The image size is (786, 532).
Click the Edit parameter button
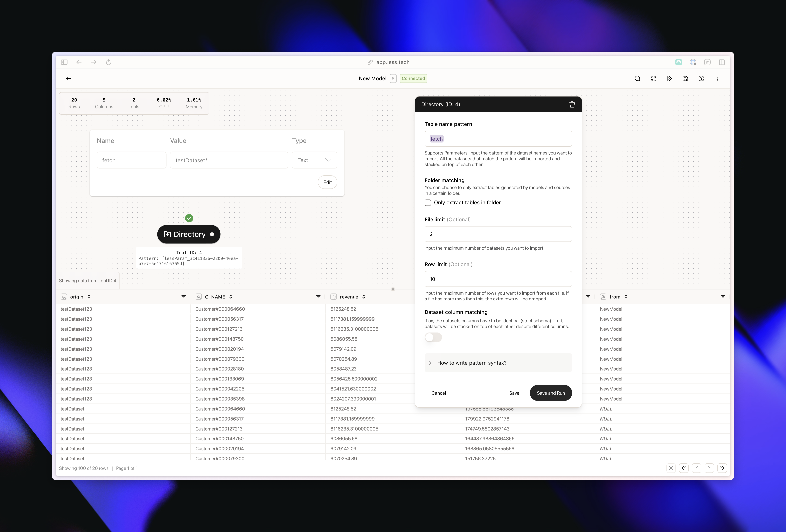[x=327, y=182]
